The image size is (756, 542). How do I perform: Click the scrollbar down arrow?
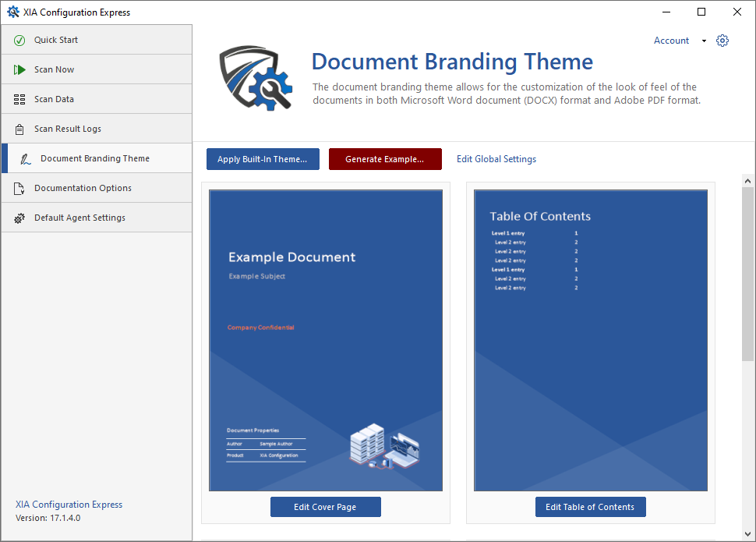747,534
